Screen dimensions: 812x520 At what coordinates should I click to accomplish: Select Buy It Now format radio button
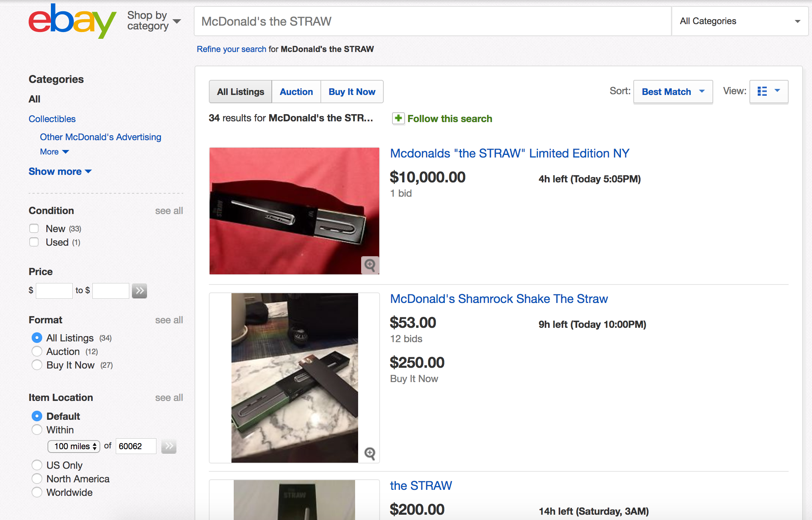pos(37,365)
